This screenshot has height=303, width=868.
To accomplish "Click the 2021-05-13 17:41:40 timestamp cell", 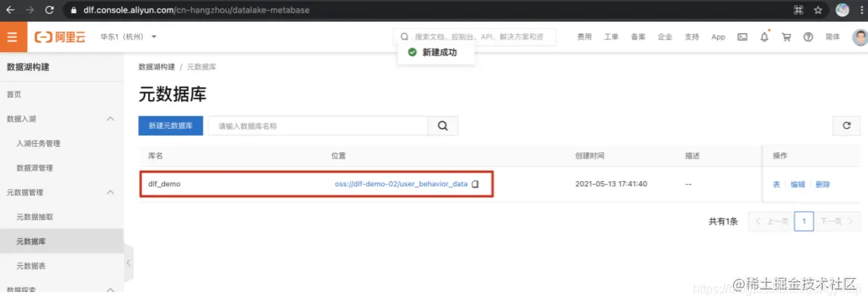I will pos(611,184).
